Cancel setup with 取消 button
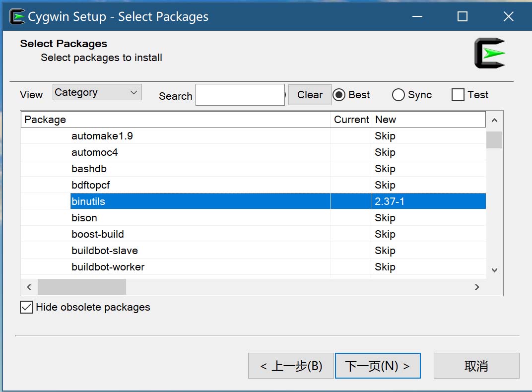Screen dimensions: 532x392 pos(476,366)
